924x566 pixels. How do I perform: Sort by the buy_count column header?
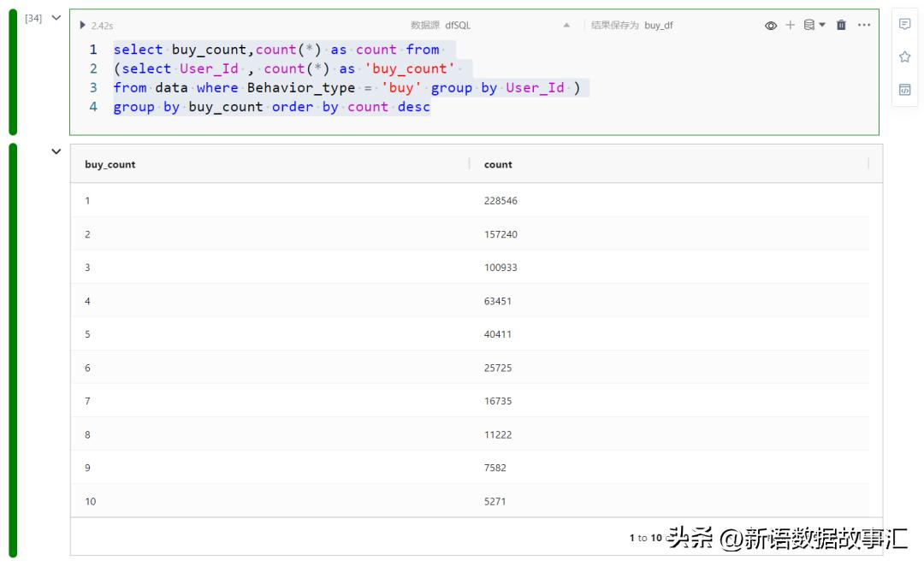coord(110,164)
